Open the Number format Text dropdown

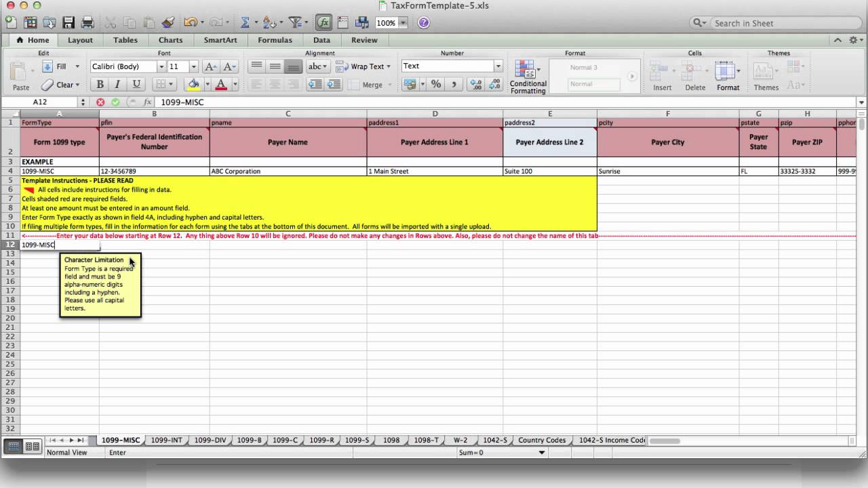pyautogui.click(x=498, y=66)
